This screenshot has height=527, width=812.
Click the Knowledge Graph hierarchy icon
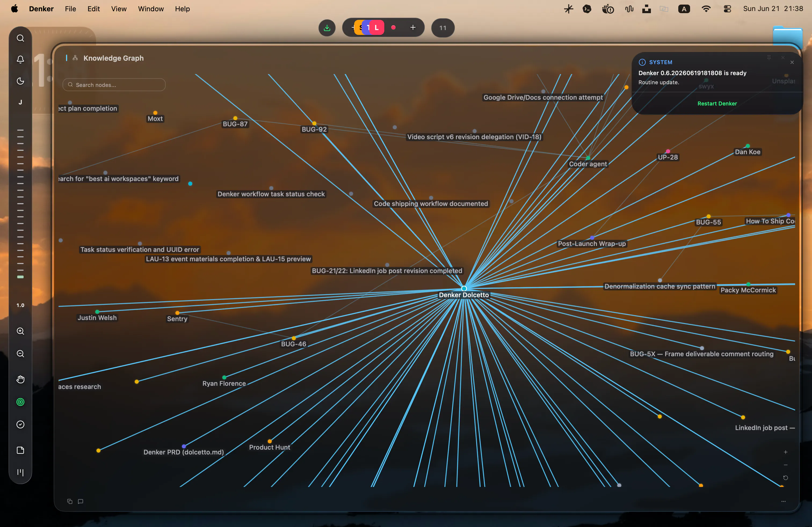(x=75, y=58)
